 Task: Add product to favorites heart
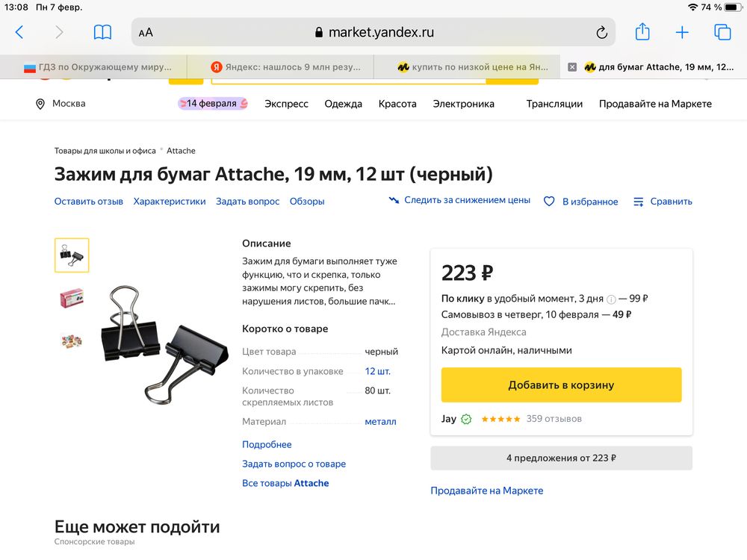coord(549,202)
